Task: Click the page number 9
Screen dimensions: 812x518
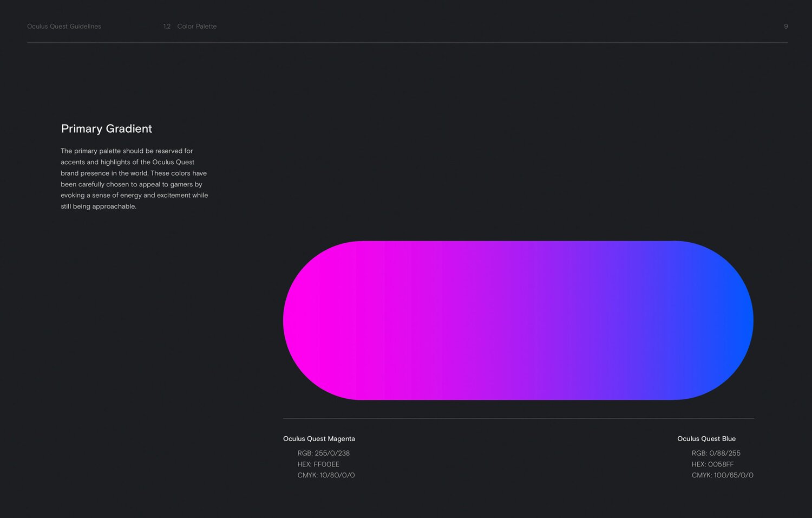Action: 786,27
